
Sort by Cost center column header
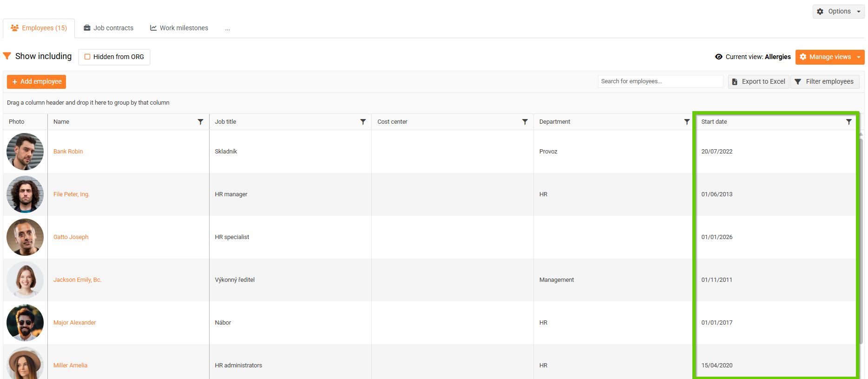(x=392, y=122)
